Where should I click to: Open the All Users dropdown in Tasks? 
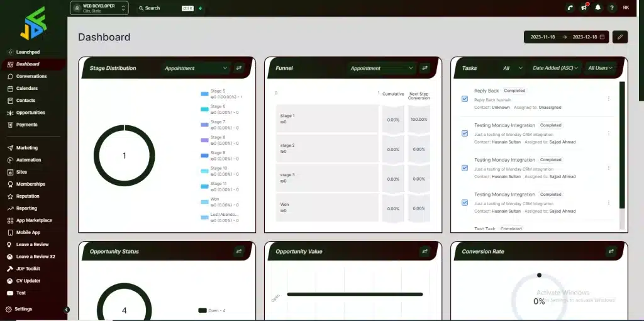pos(599,68)
